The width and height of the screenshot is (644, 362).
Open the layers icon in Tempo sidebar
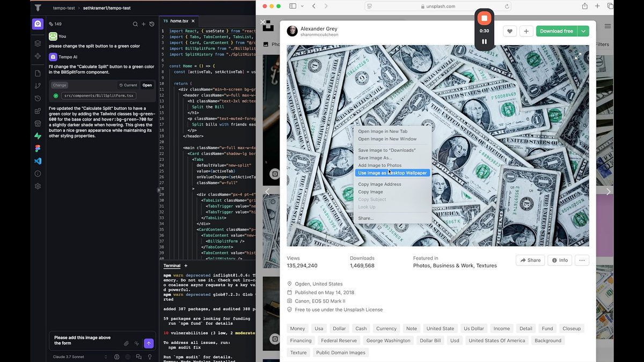pyautogui.click(x=38, y=43)
